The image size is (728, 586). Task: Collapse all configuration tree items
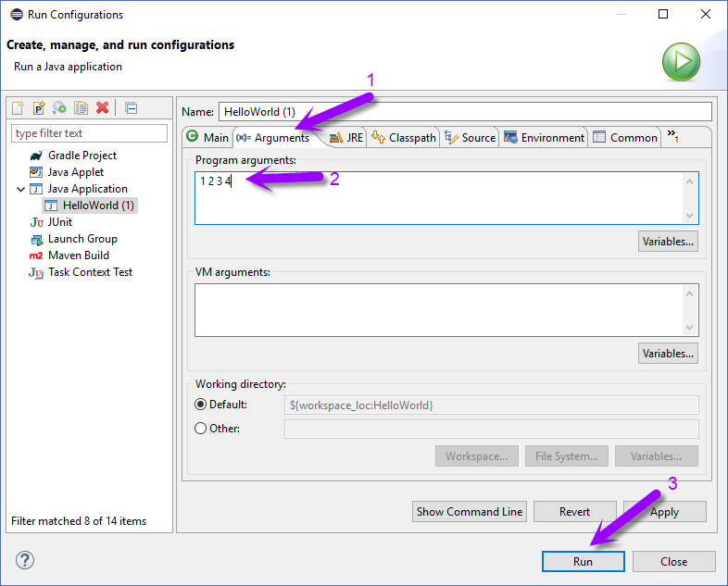coord(132,108)
